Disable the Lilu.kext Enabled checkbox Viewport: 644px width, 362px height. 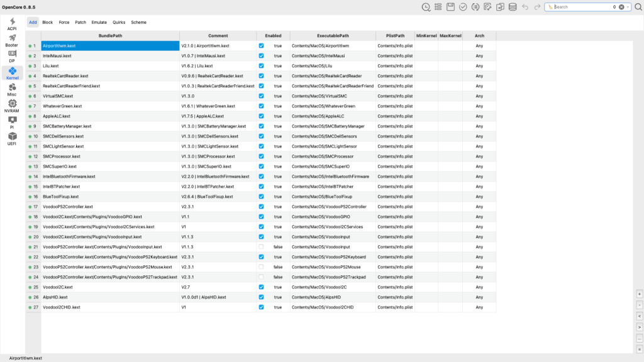coord(261,66)
